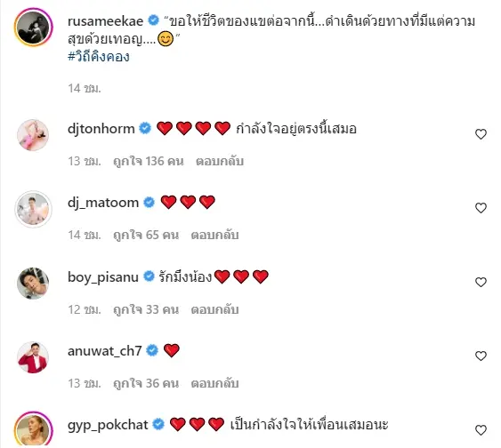View the 65 likes on dj_matoom's comment

146,235
